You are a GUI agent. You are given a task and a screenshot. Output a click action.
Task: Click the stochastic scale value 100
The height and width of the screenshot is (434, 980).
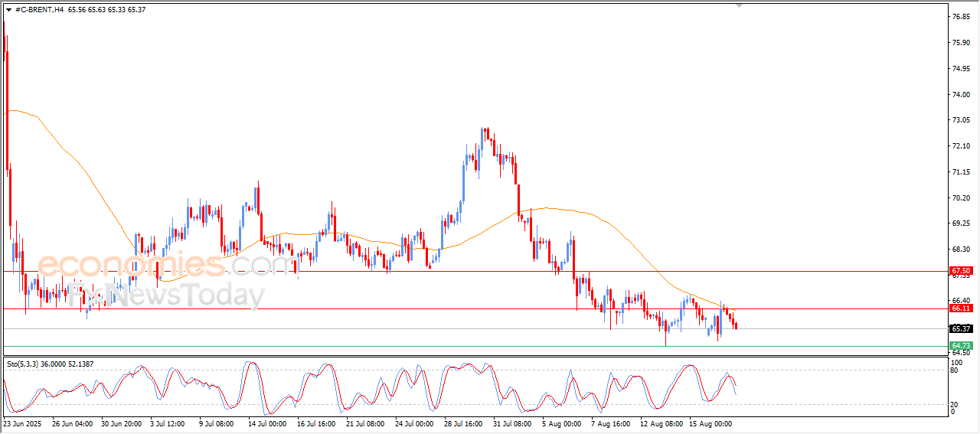coord(956,362)
